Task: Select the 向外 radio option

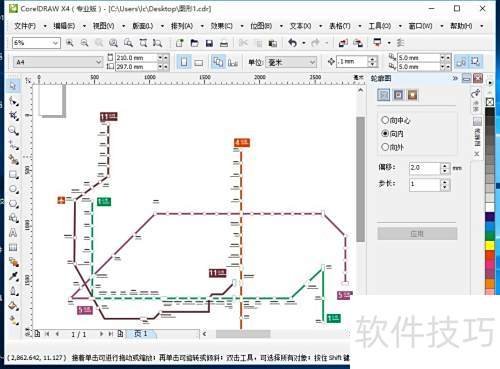Action: (385, 147)
